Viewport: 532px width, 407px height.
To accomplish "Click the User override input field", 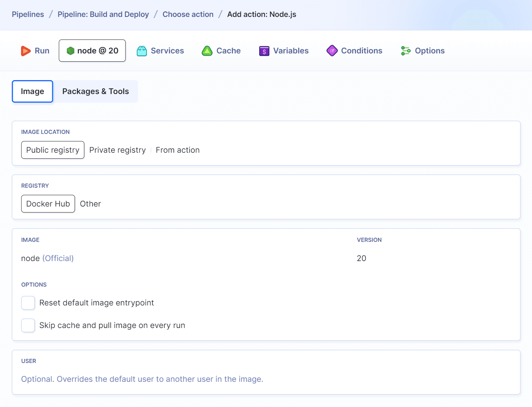I will coord(266,379).
